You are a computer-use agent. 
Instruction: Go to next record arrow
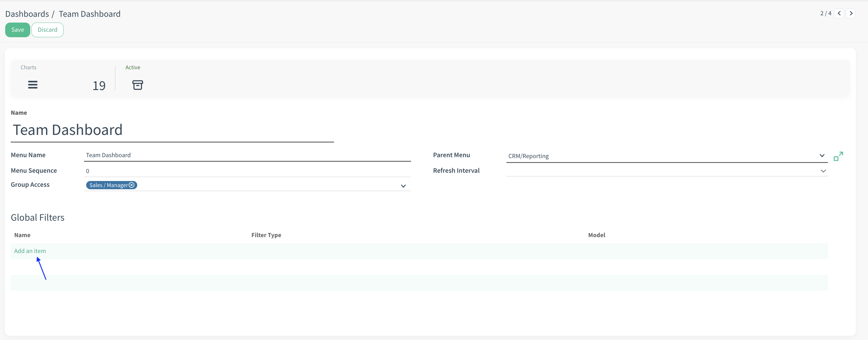point(851,13)
